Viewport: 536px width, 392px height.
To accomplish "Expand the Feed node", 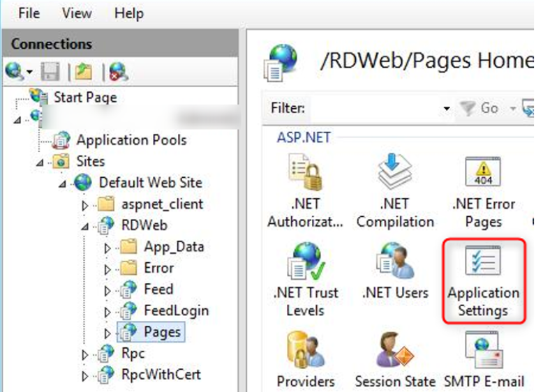I will 107,290.
